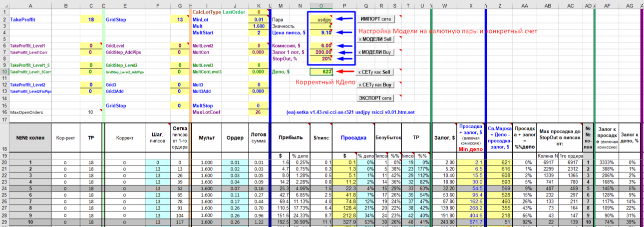Click the CalcLotType label cell

[206, 12]
